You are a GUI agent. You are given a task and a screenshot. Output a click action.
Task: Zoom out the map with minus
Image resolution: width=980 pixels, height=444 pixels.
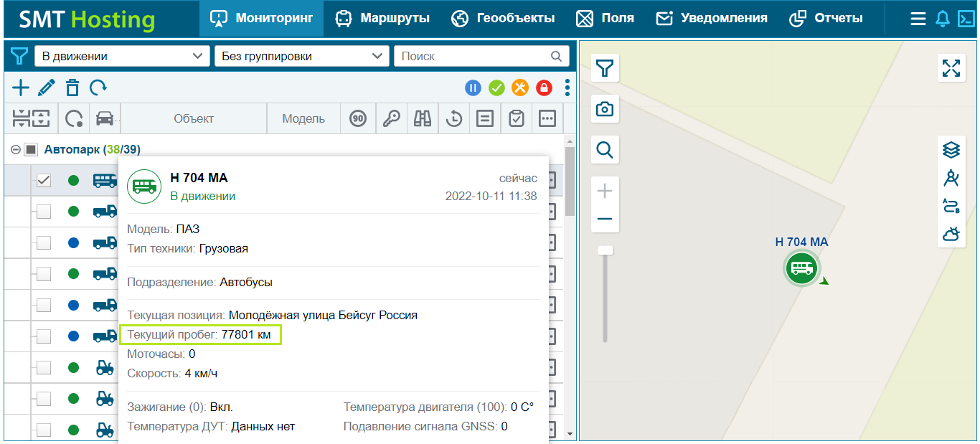605,219
